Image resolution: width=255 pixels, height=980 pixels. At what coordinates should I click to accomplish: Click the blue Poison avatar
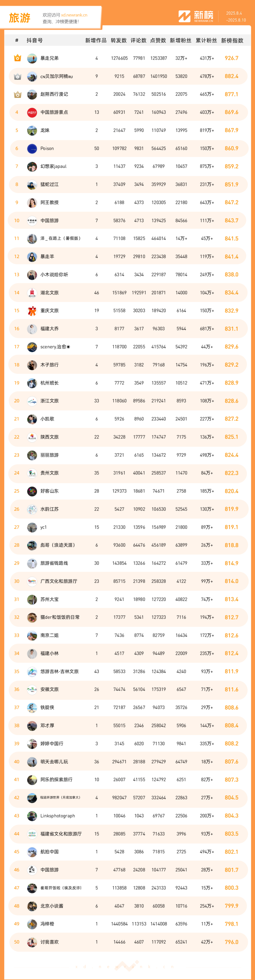tap(32, 148)
